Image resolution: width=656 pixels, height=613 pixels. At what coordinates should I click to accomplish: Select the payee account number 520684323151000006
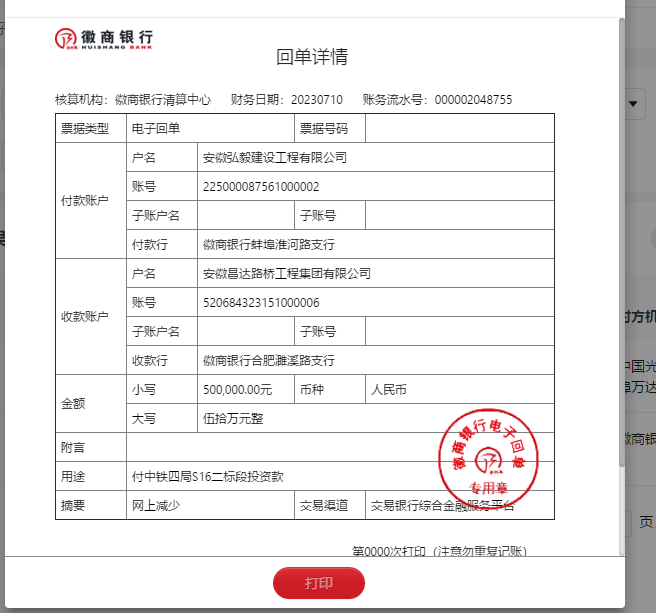[x=261, y=303]
